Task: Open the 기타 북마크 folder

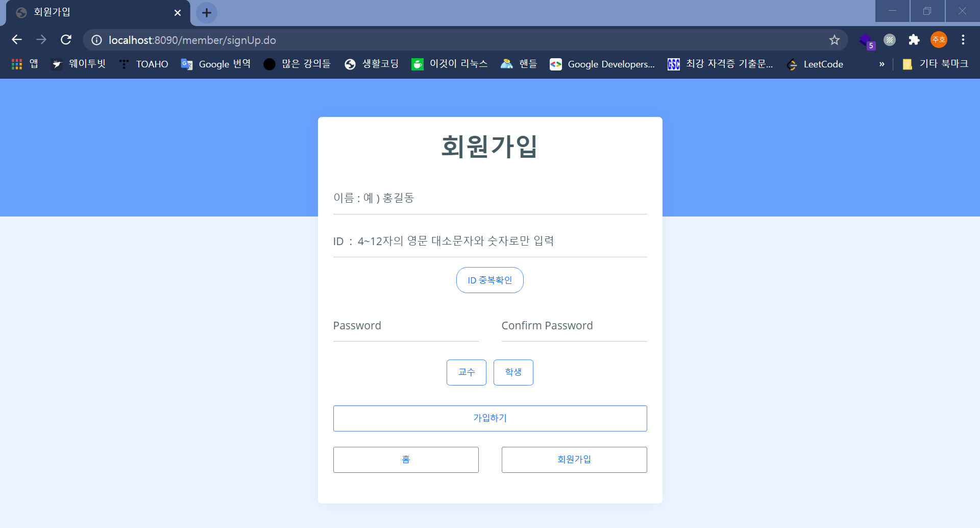Action: coord(935,64)
